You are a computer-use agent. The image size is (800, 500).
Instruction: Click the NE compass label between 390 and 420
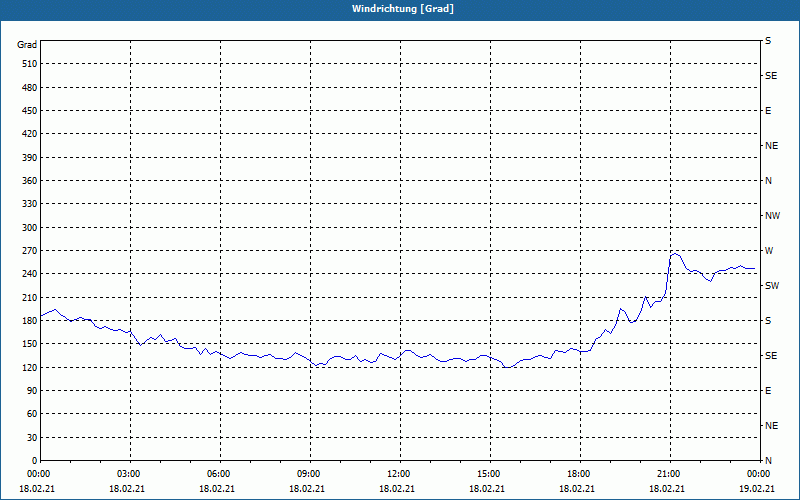coord(771,146)
